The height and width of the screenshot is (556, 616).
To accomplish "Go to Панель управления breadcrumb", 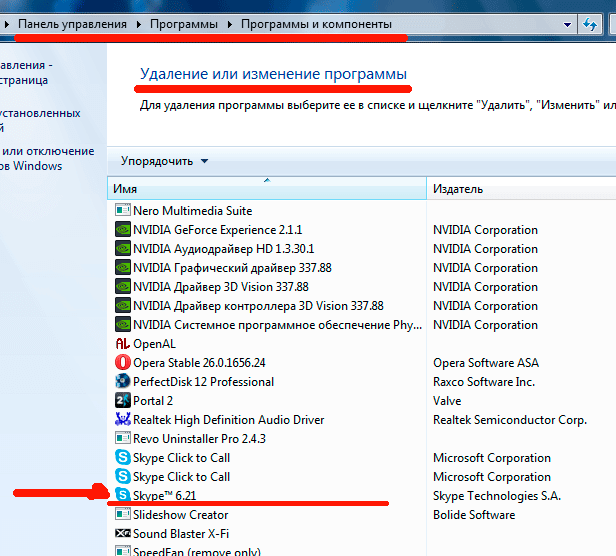I will coord(72,24).
